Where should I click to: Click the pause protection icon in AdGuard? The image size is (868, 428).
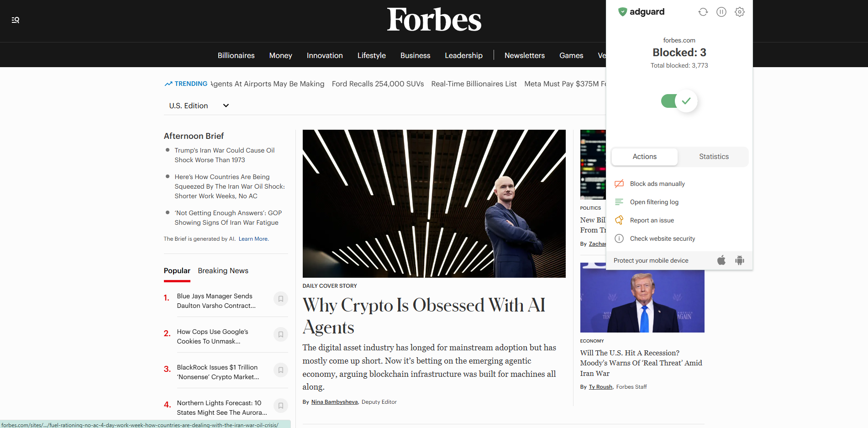coord(721,12)
